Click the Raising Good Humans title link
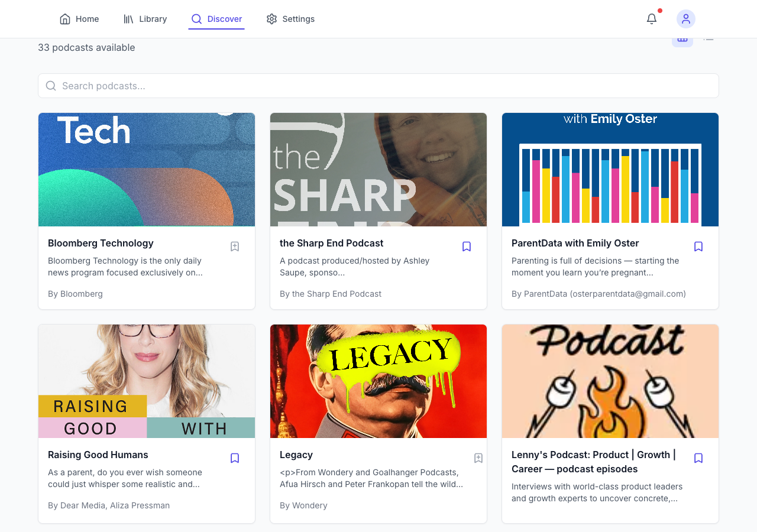 tap(98, 455)
